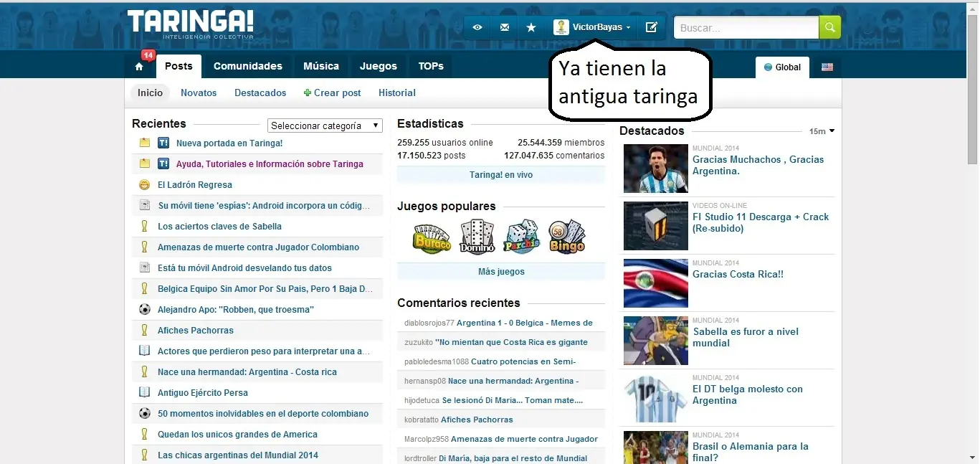This screenshot has width=980, height=464.
Task: Open the 15m Destacados time dropdown
Action: coord(822,131)
